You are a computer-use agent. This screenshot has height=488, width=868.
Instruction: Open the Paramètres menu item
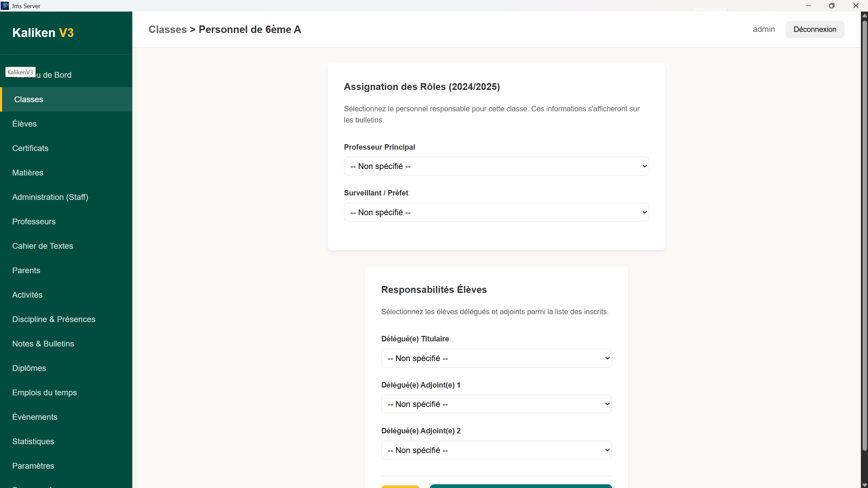pos(33,466)
